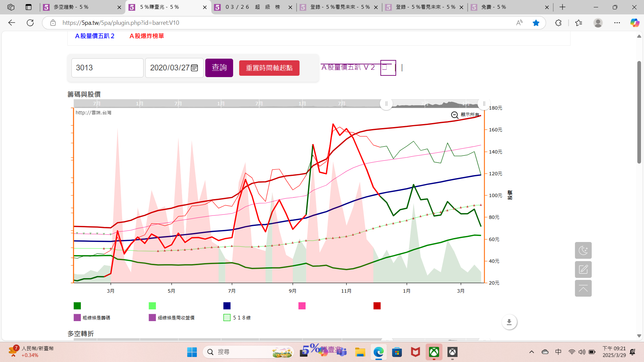Click the edit pencil floating icon

[583, 269]
